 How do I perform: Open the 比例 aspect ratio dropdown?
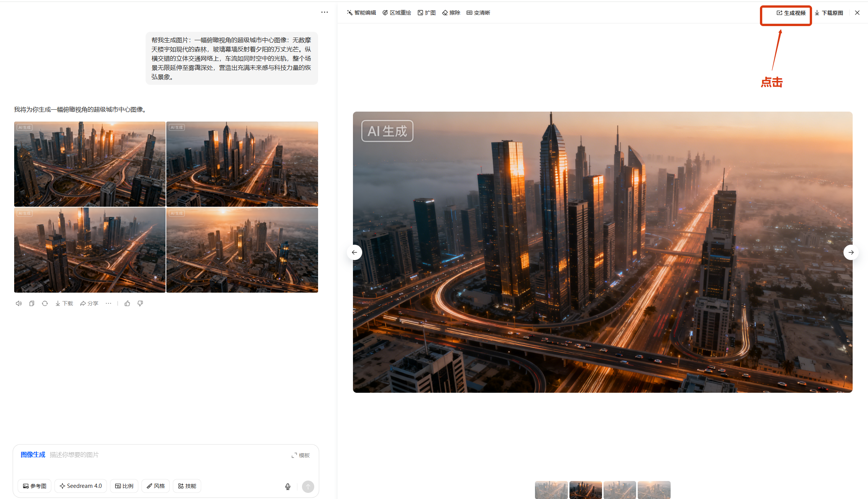click(124, 486)
